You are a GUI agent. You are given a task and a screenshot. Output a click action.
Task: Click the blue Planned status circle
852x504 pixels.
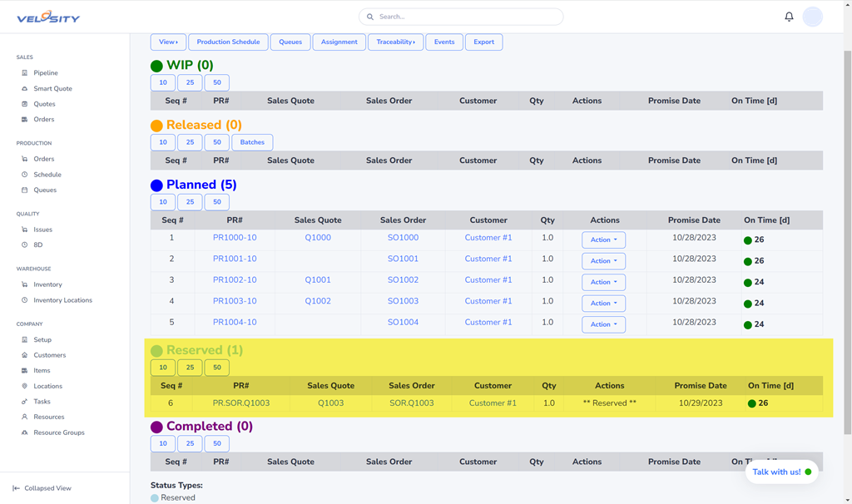[156, 185]
